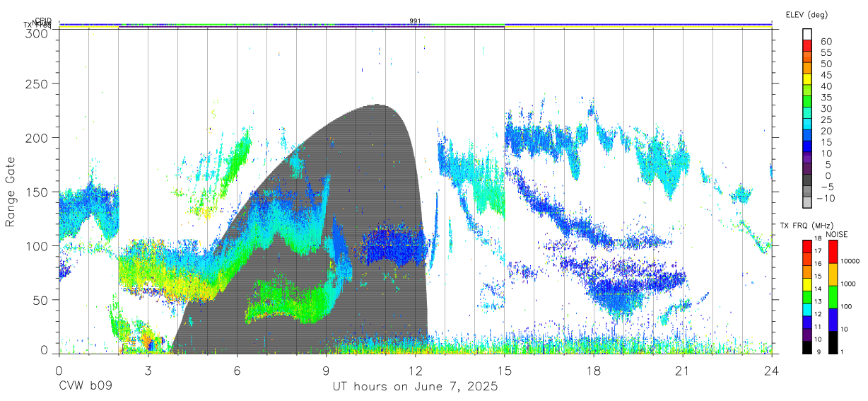Click the '991' CPID value

tap(415, 21)
